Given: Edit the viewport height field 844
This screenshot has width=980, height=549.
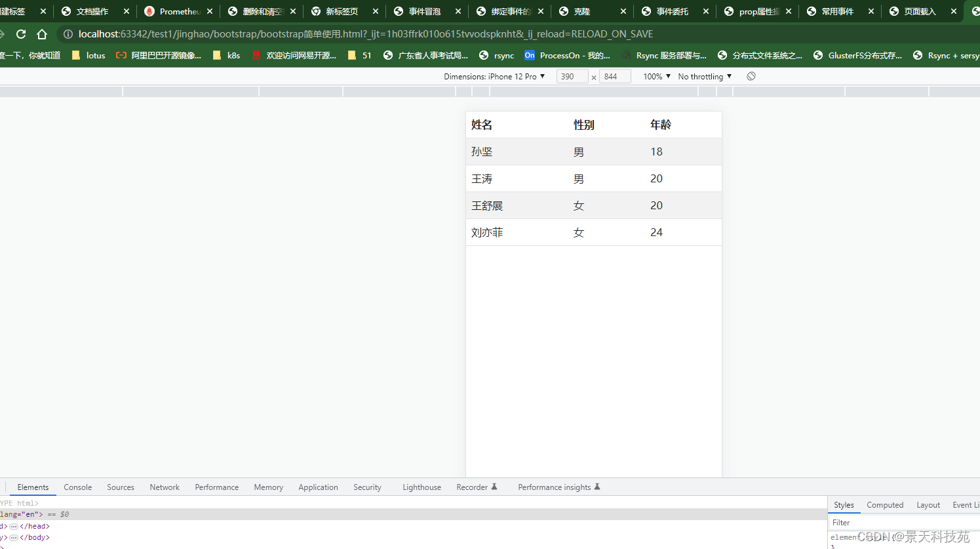Looking at the screenshot, I should tap(615, 77).
